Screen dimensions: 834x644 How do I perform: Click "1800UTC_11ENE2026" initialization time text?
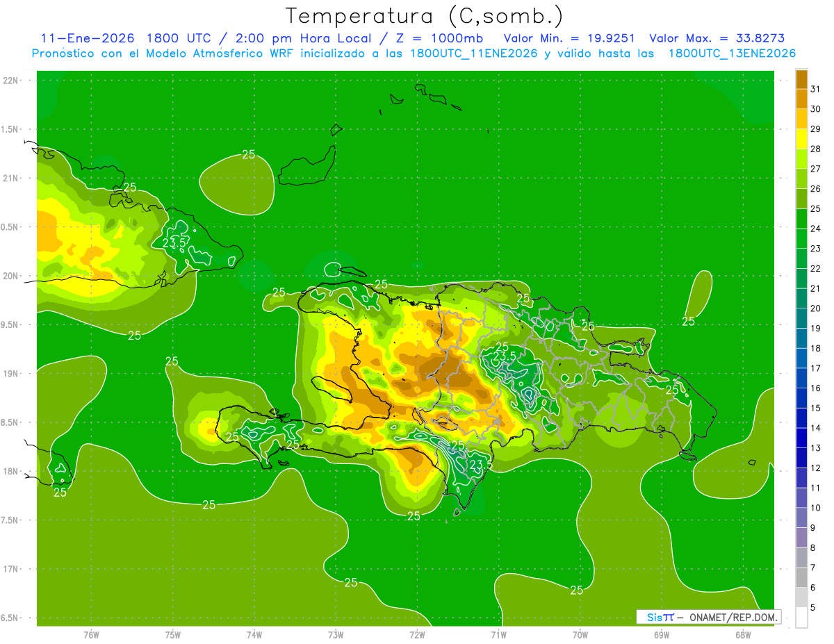click(473, 53)
